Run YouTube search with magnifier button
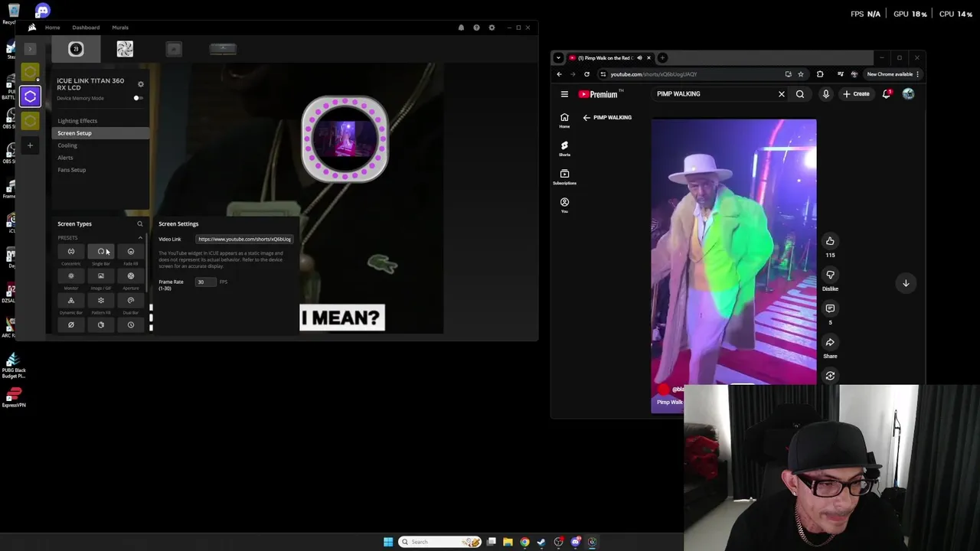This screenshot has width=980, height=551. click(x=800, y=94)
